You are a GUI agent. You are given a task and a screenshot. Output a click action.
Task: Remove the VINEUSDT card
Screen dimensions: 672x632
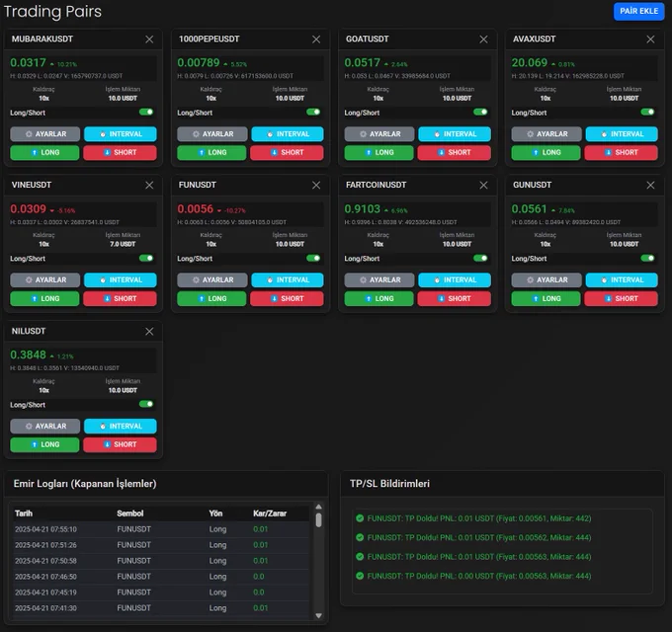(x=149, y=185)
